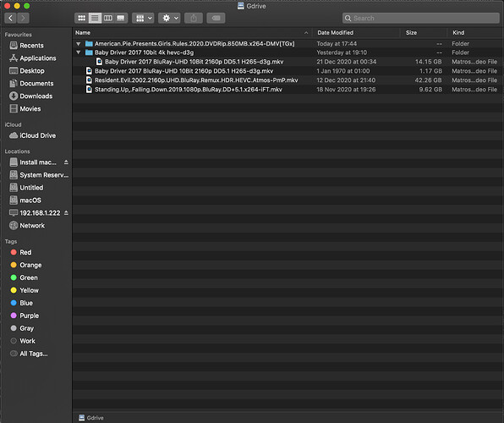Eject the 192.168.1.222 network share
Viewport: 504px width, 423px height.
pyautogui.click(x=66, y=212)
